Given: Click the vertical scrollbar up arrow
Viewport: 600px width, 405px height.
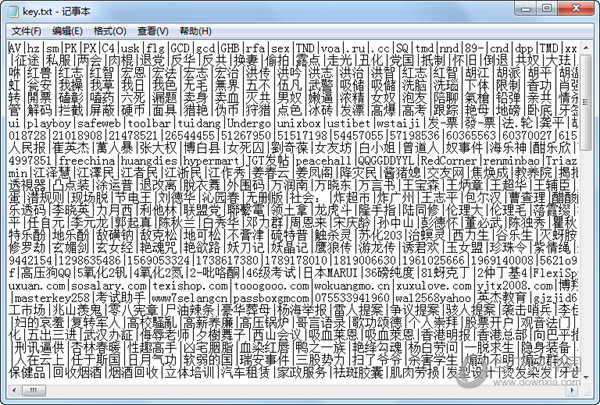Looking at the screenshot, I should (585, 48).
